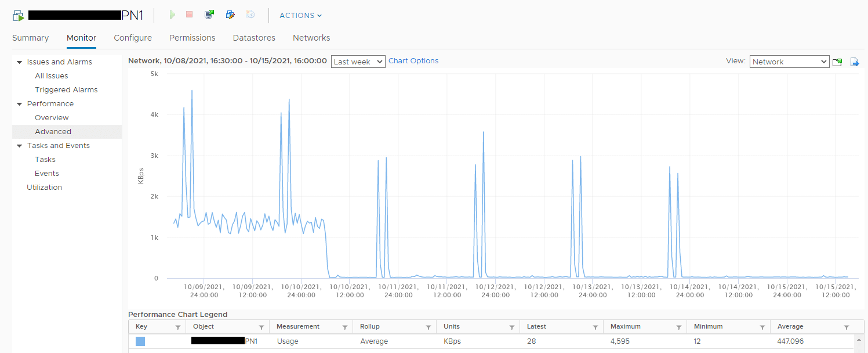
Task: Click the green Power On icon
Action: pos(172,15)
